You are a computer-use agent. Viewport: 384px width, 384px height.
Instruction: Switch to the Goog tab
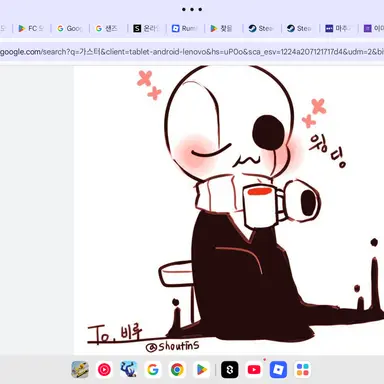pos(69,29)
